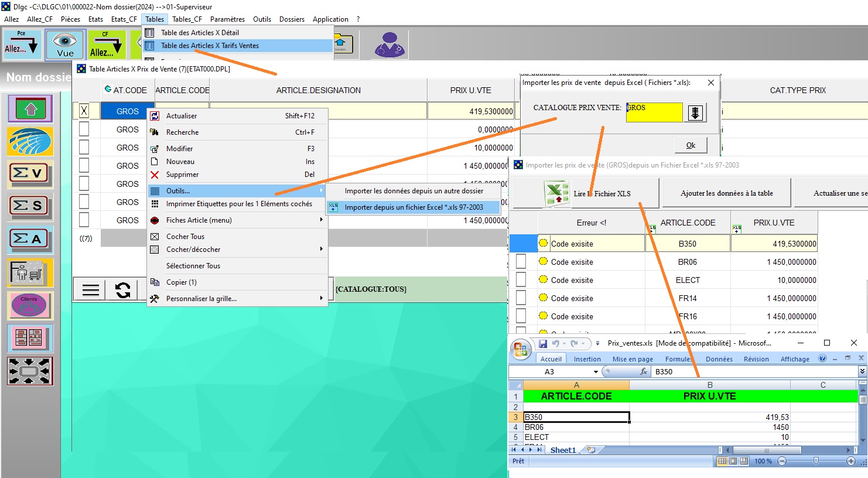Click the Office button in Excel
Viewport: 868px width, 478px height.
521,350
